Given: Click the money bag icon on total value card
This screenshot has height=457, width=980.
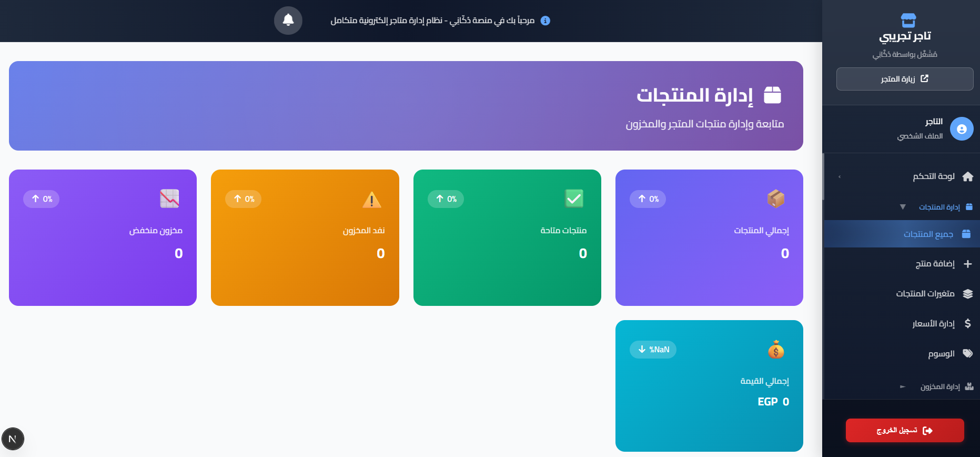Looking at the screenshot, I should (776, 350).
